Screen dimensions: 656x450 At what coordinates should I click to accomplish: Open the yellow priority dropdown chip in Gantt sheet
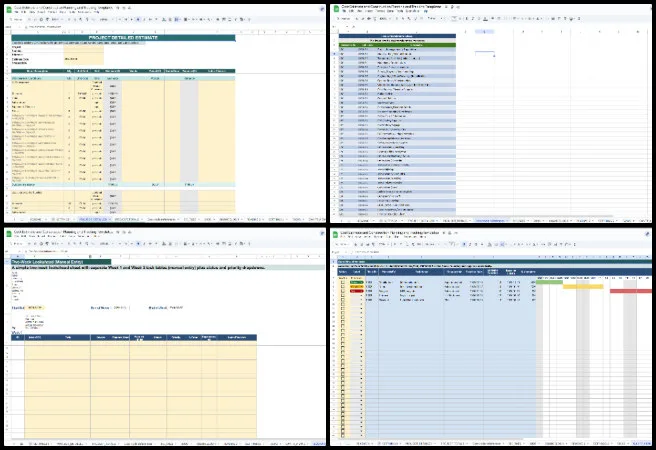[x=356, y=287]
